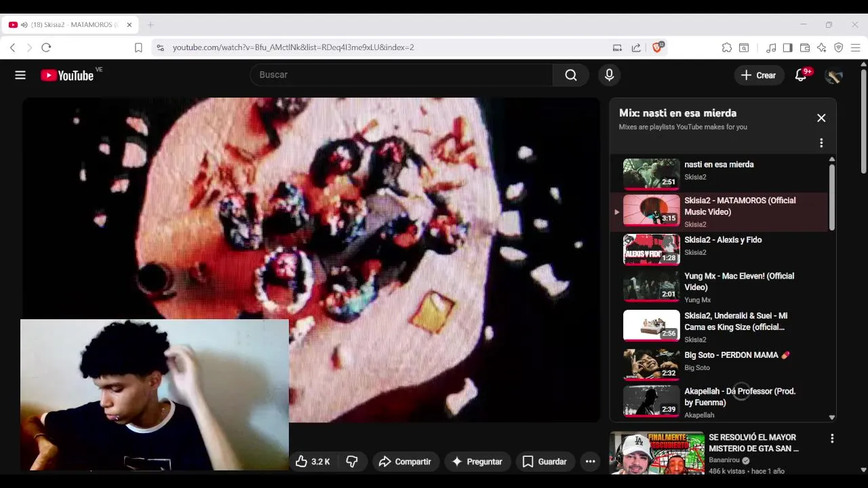Select 'Mi Cama es King Size' playlist item

pos(719,327)
